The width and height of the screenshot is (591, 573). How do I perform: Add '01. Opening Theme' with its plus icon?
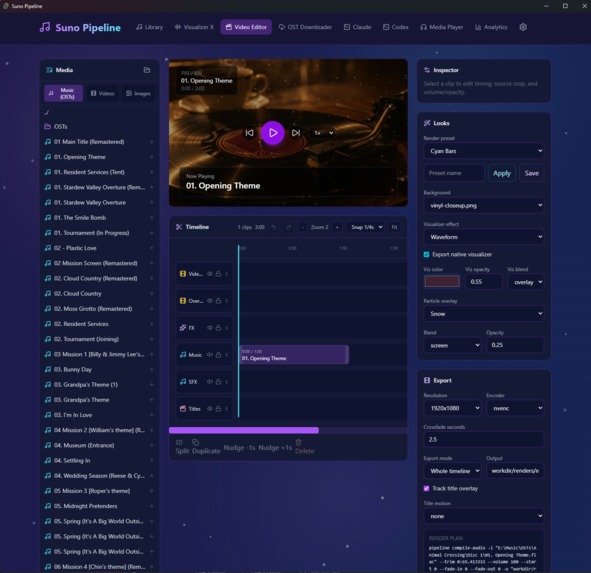click(152, 157)
